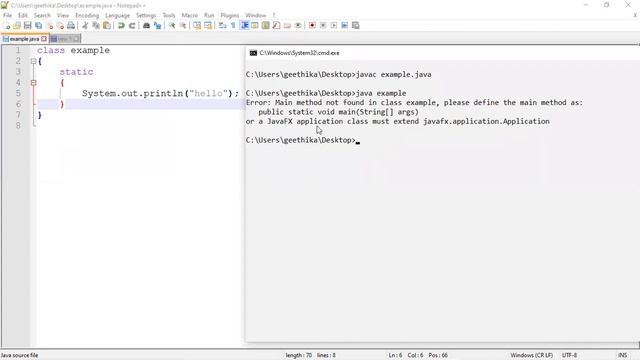Open the Search menu
Image resolution: width=640 pixels, height=360 pixels.
pos(42,16)
